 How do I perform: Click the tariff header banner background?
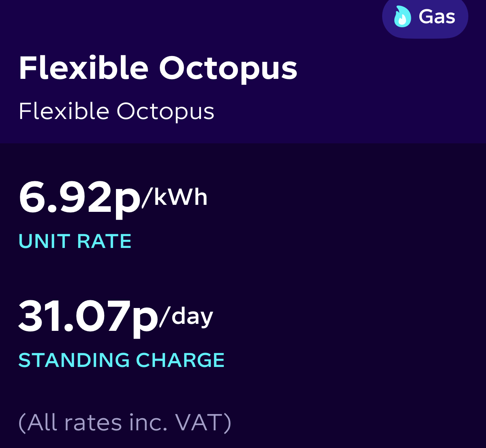(243, 71)
